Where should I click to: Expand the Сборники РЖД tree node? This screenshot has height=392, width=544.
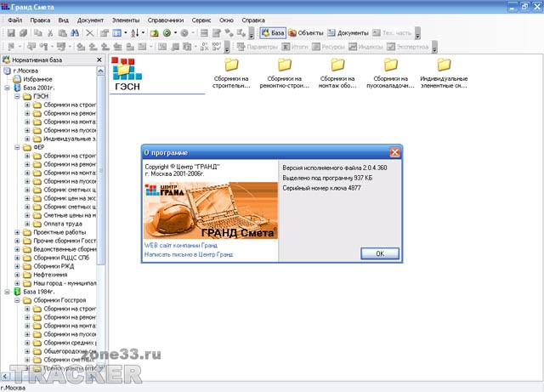pos(17,266)
